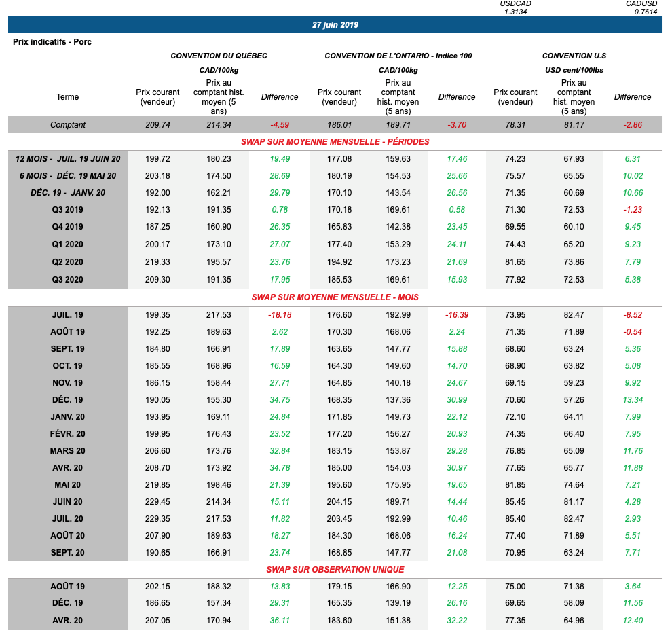Click the "SWAP SUR MOYENNE MENSUELLE - MOIS" heading
This screenshot has height=635, width=672.
pyautogui.click(x=335, y=297)
